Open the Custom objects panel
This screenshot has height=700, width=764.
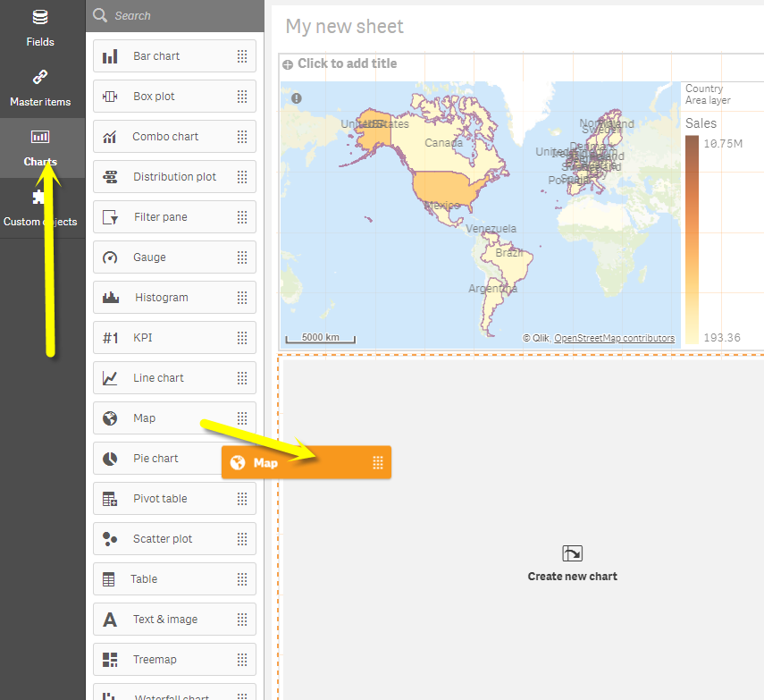(42, 208)
